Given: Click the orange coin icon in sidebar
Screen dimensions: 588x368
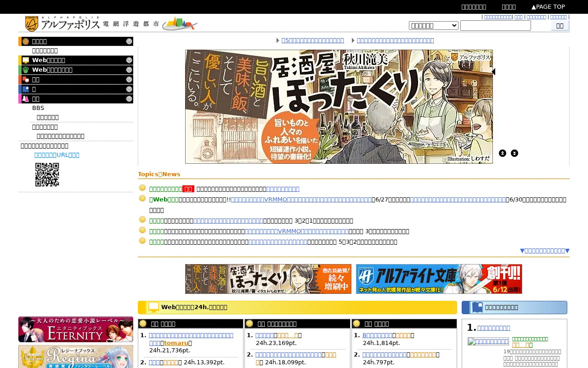Looking at the screenshot, I should point(26,41).
